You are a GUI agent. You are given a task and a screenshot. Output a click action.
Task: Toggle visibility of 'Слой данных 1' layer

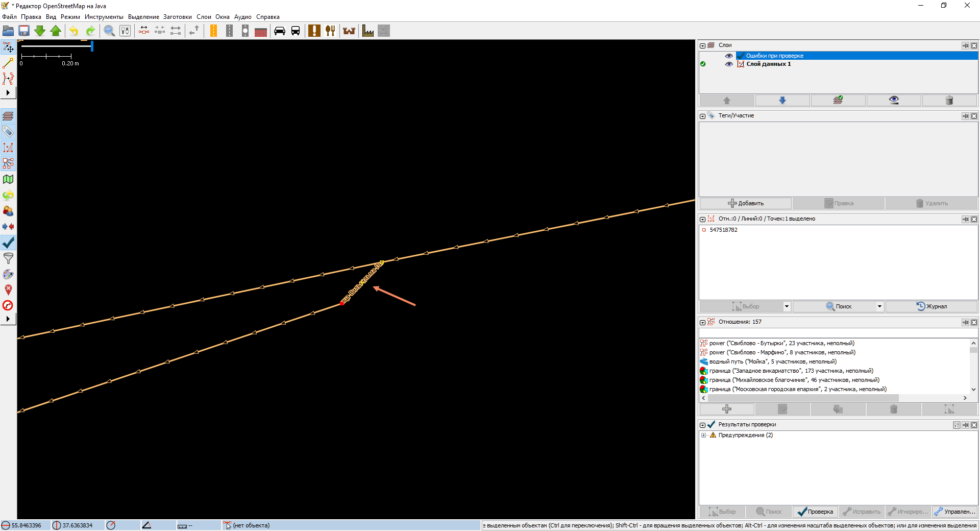tap(729, 64)
